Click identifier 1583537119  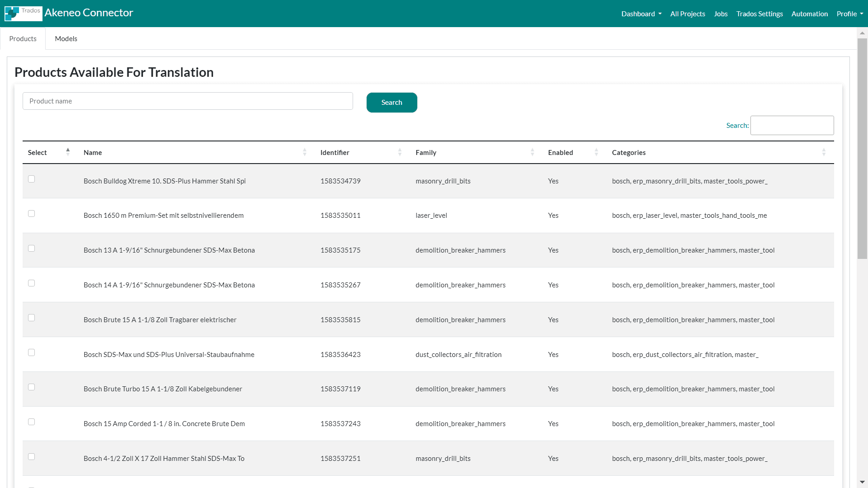click(340, 389)
